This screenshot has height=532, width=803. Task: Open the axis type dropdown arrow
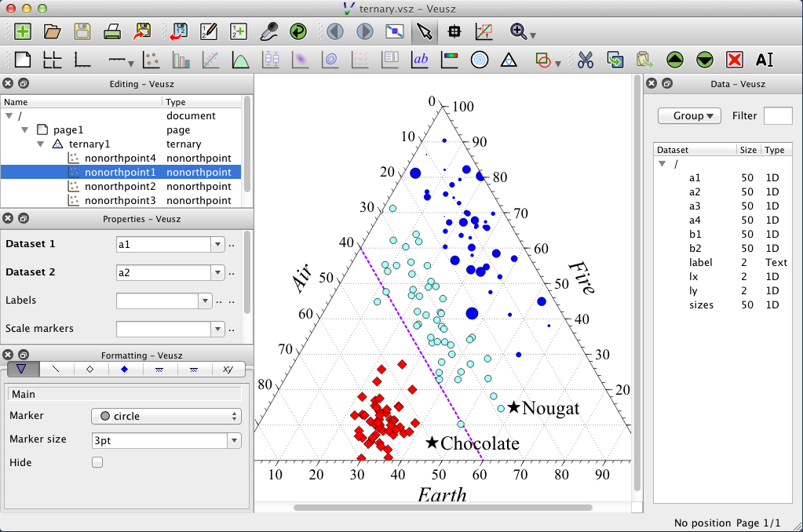click(x=131, y=64)
